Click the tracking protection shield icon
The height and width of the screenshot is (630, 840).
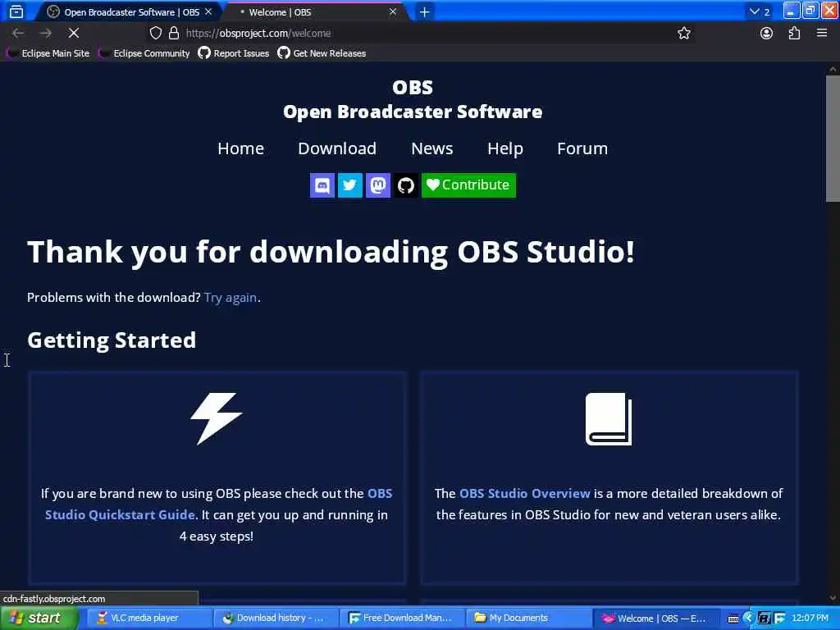(x=155, y=33)
